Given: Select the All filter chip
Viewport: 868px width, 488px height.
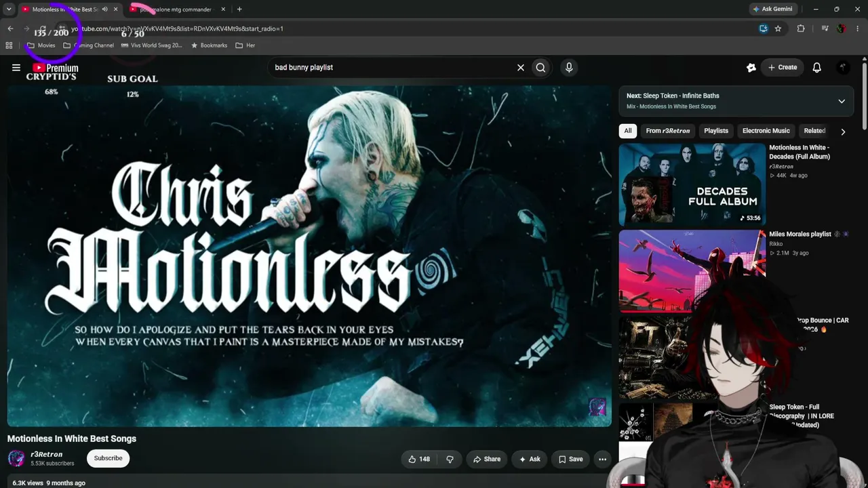Looking at the screenshot, I should coord(628,131).
